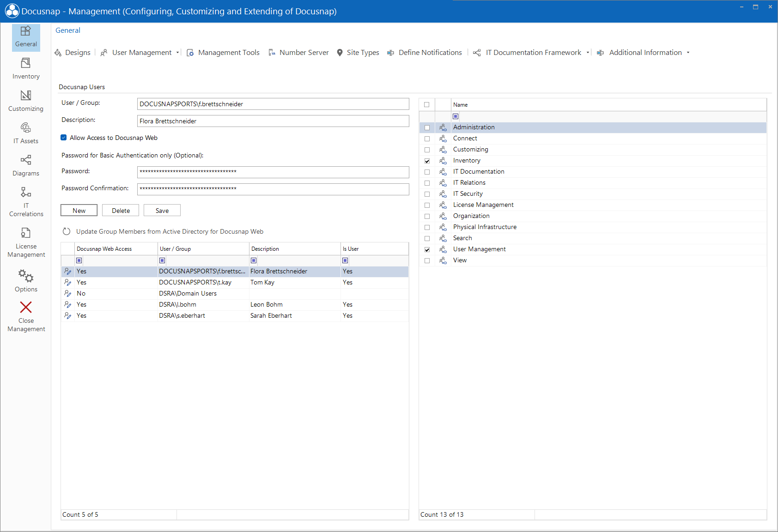Click the Docusnap logo in title bar

tap(12, 11)
